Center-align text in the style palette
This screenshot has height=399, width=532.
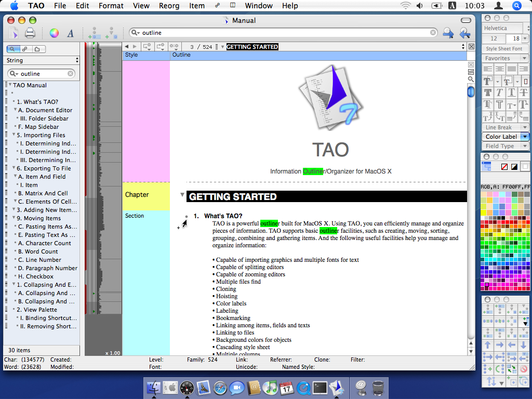pos(500,69)
